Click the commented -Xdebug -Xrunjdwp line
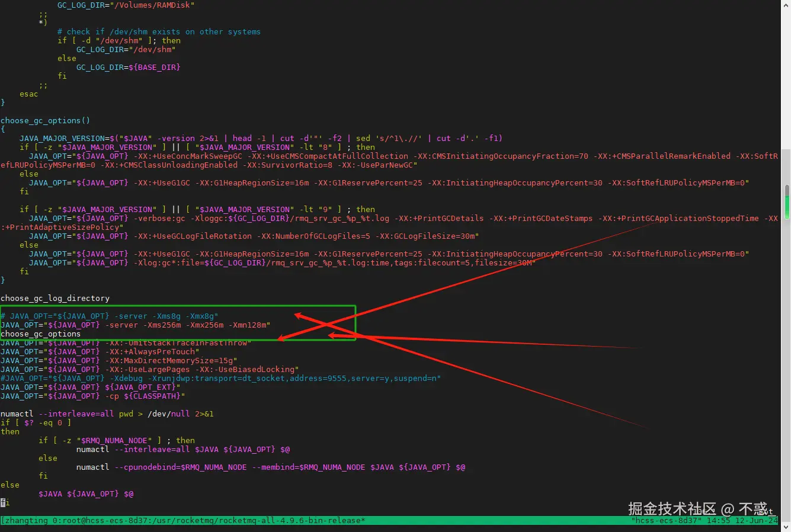The height and width of the screenshot is (532, 791). pos(220,378)
